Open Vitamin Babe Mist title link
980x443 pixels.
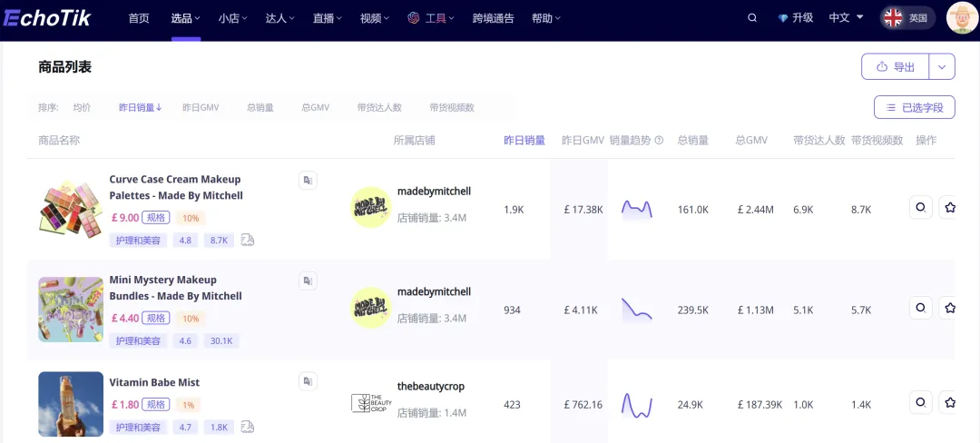coord(154,382)
